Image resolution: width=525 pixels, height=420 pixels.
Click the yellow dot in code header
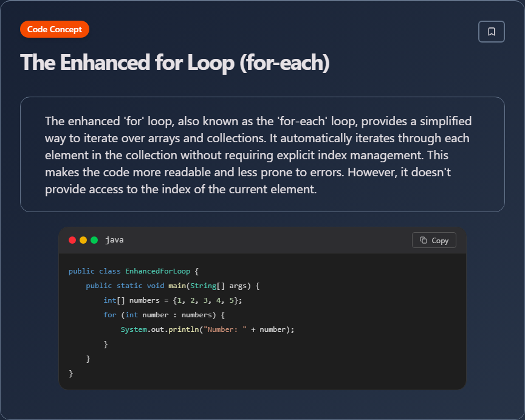pyautogui.click(x=83, y=240)
